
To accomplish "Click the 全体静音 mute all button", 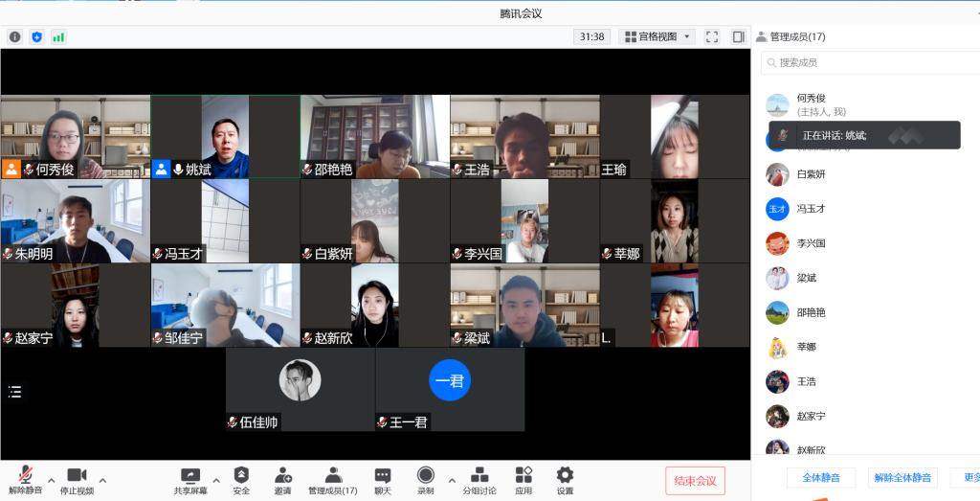I will coord(820,477).
